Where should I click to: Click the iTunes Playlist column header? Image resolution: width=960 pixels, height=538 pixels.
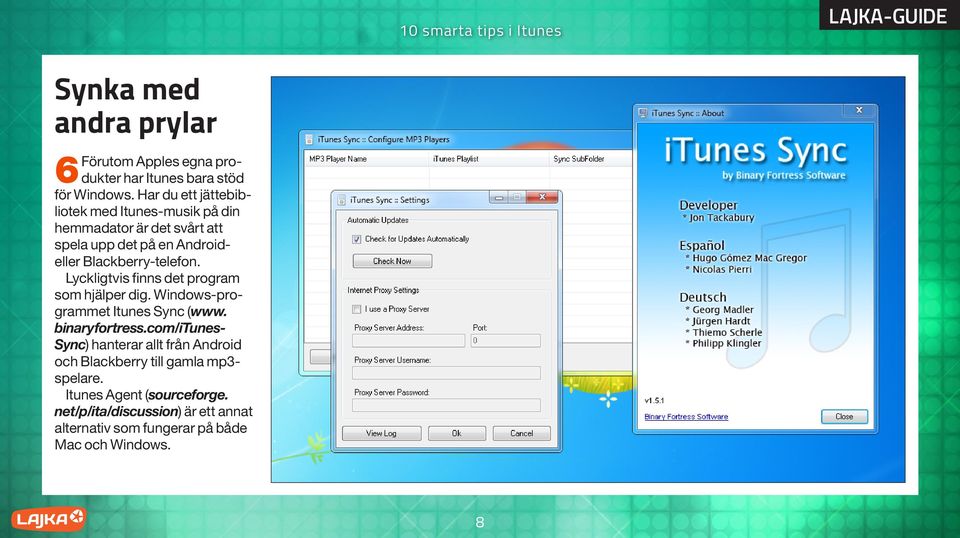[489, 159]
